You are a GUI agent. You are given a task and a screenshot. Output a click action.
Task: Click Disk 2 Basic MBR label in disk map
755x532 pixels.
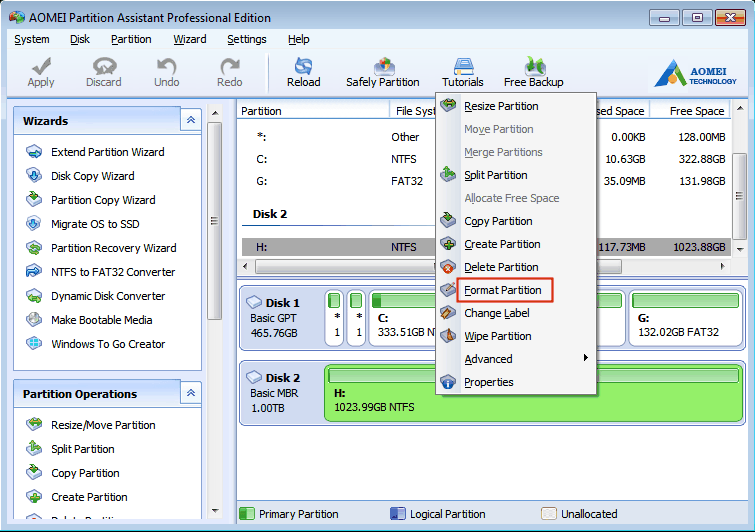click(280, 393)
